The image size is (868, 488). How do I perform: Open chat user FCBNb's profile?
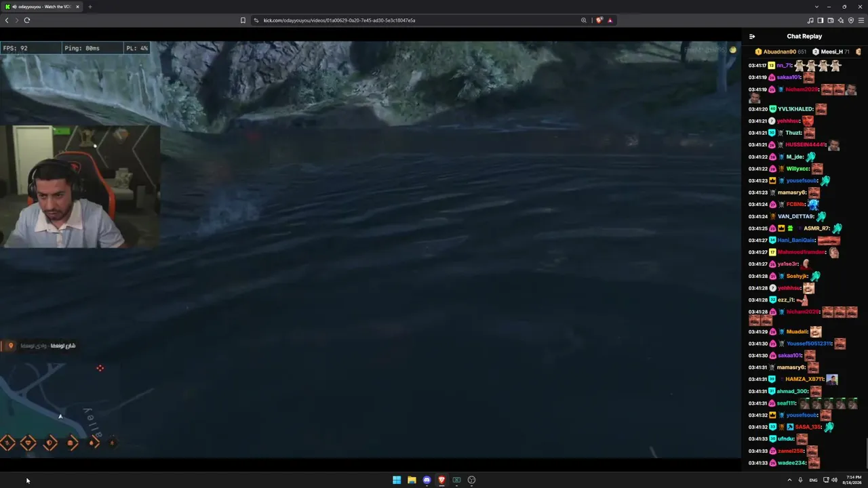click(795, 205)
